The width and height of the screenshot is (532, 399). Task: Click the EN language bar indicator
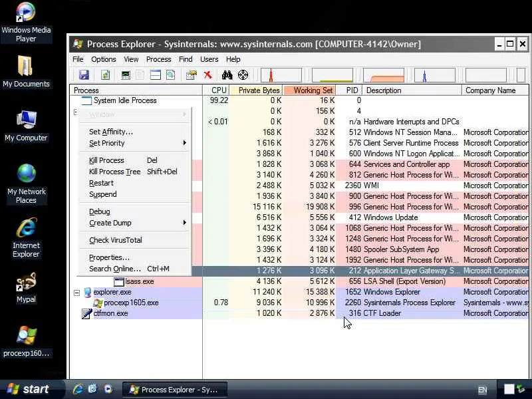click(x=483, y=390)
